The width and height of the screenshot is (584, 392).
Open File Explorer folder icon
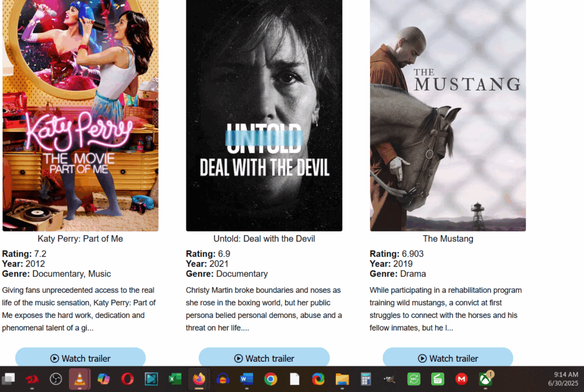(342, 379)
